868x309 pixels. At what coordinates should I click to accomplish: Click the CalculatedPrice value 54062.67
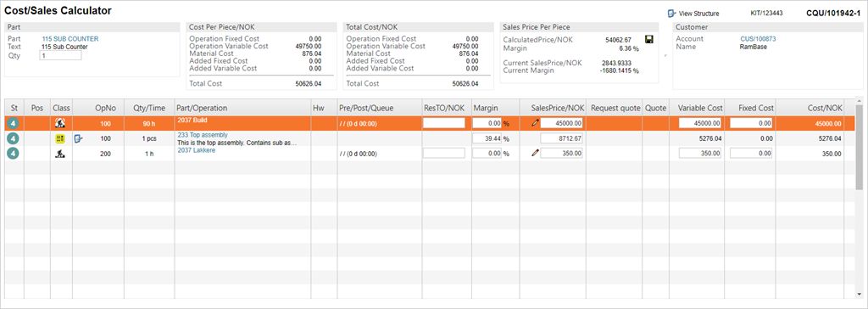pyautogui.click(x=618, y=39)
